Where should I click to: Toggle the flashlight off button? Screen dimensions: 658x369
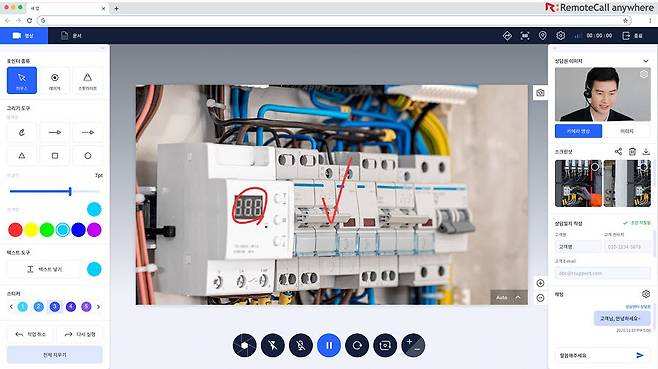(273, 345)
